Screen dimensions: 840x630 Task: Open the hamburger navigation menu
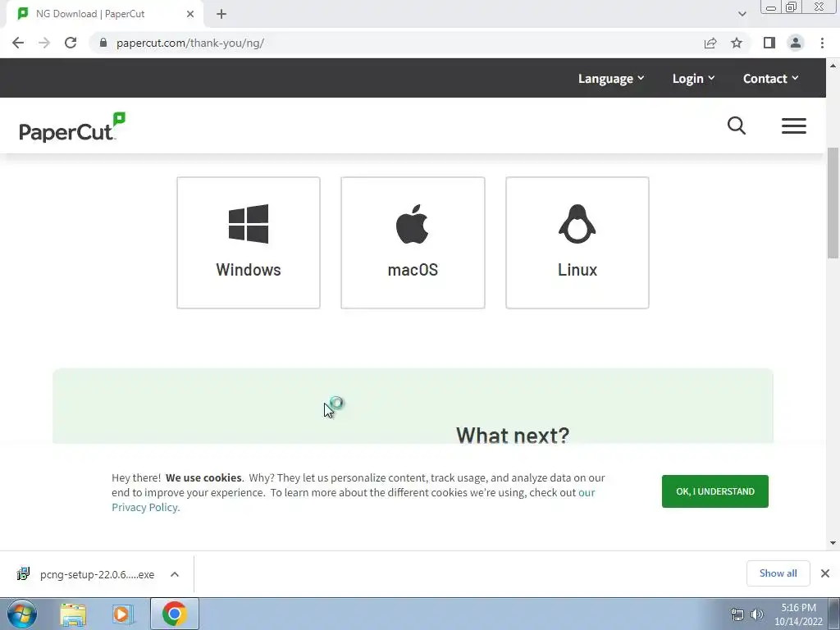pos(794,126)
